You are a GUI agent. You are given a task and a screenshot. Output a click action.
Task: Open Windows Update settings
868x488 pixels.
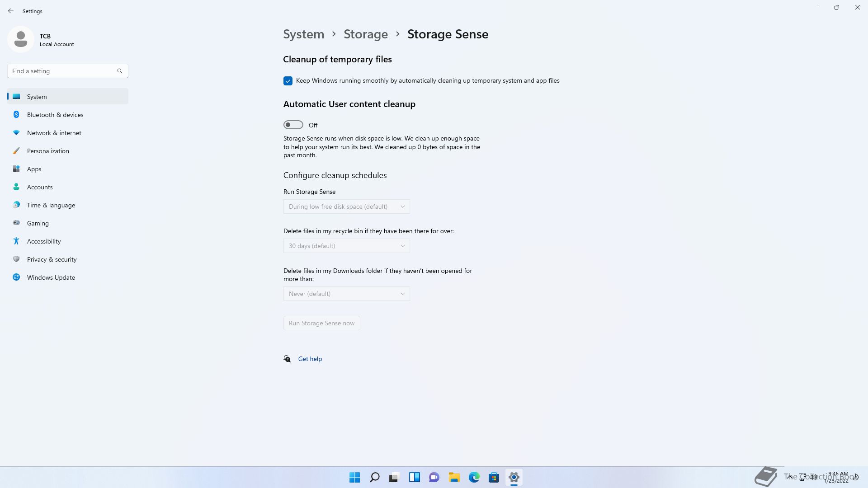tap(68, 277)
